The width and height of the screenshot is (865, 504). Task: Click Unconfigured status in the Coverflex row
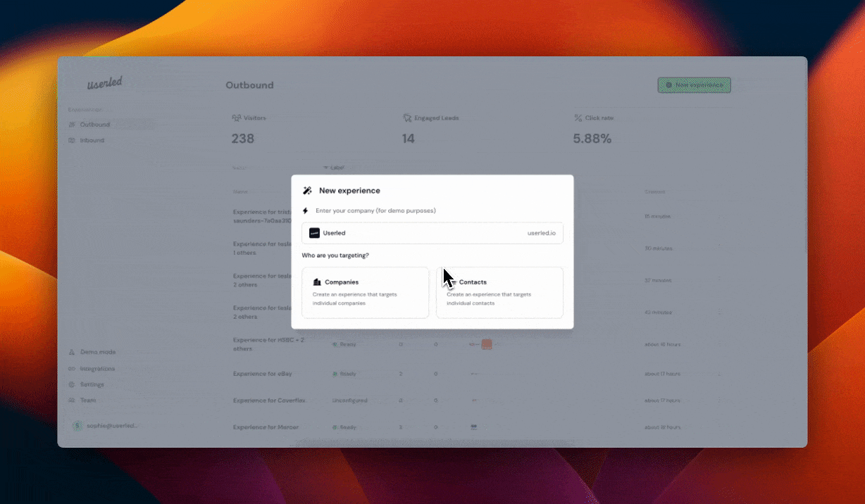click(349, 401)
